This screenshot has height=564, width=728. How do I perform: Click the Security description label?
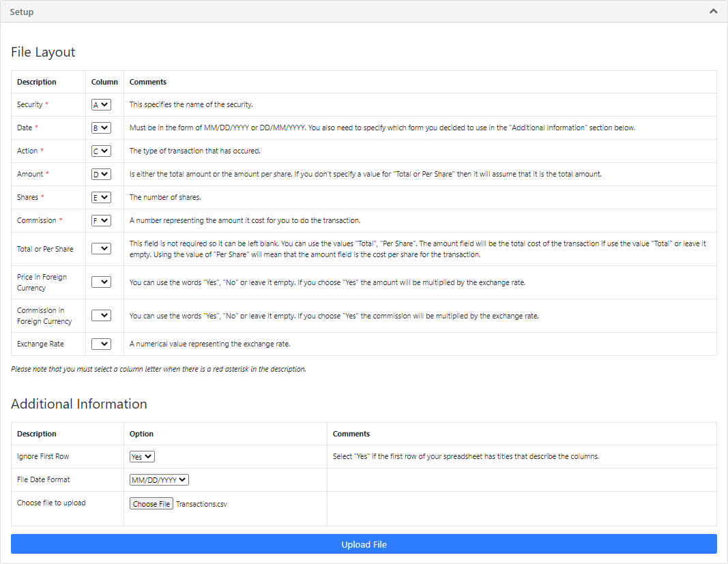[x=30, y=104]
